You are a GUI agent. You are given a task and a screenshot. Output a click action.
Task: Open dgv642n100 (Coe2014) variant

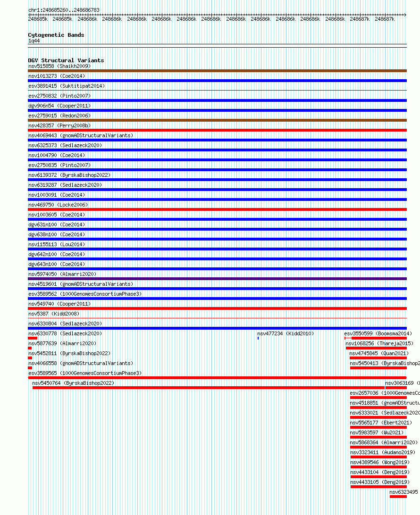pos(57,254)
